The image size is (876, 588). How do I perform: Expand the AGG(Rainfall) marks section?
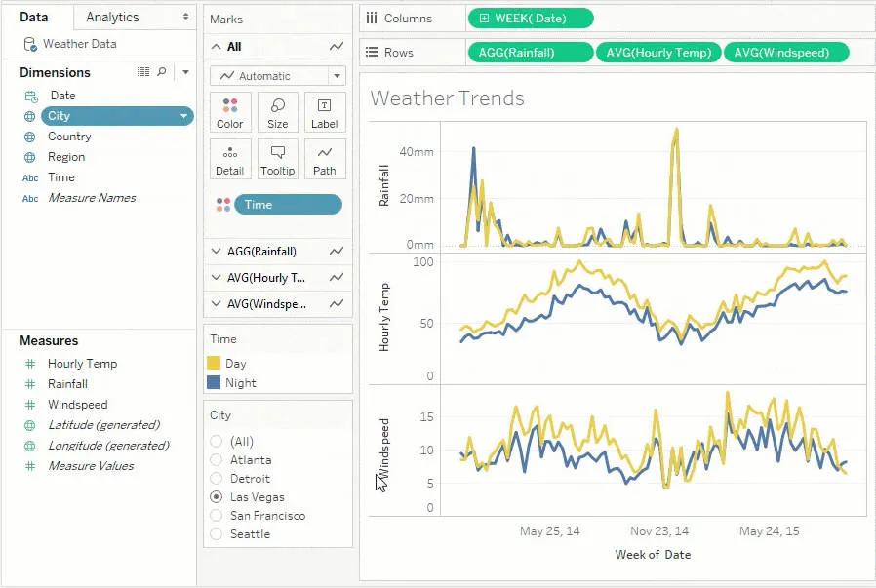coord(217,252)
